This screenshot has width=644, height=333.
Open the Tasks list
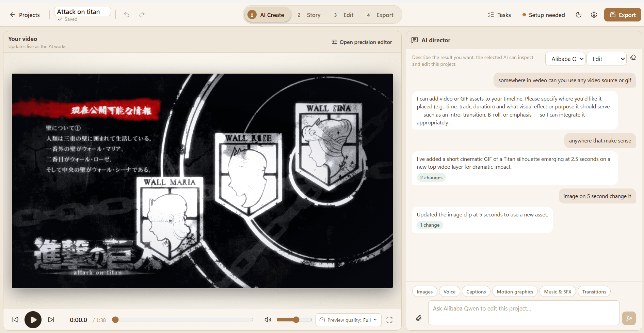499,15
